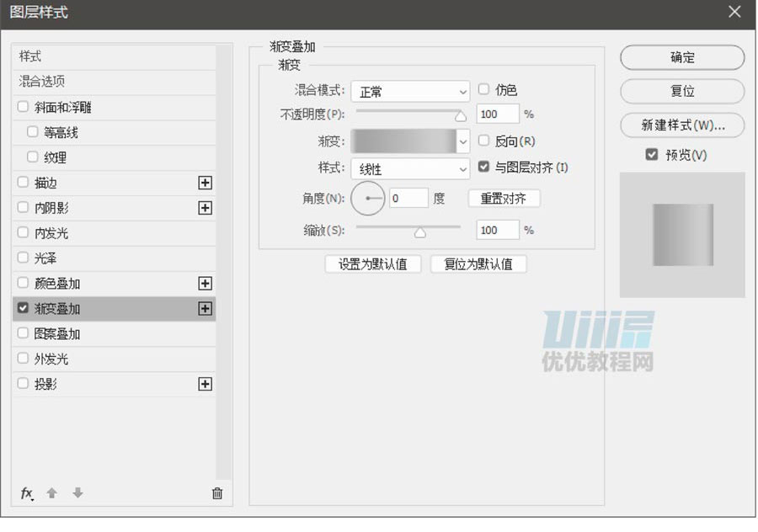
Task: Enable the 纹理 checkbox
Action: [x=32, y=157]
